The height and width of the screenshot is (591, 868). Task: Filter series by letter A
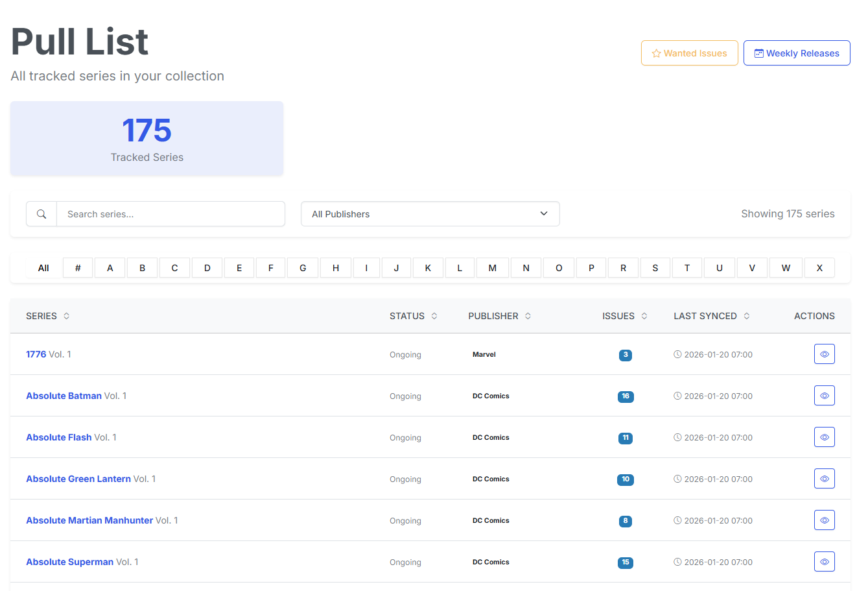(x=110, y=268)
